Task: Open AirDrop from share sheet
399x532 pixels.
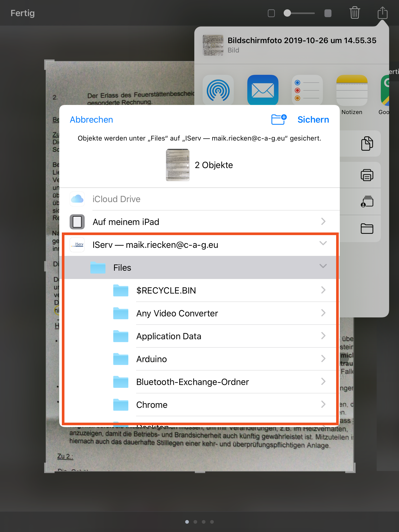Action: click(218, 90)
